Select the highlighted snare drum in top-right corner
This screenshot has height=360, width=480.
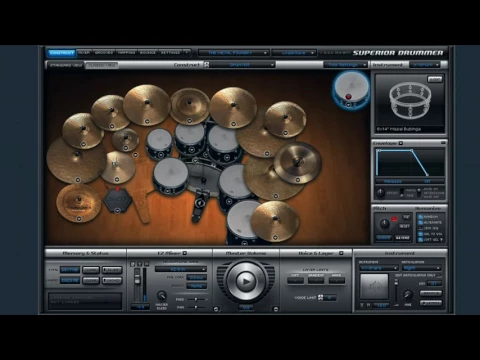point(351,89)
